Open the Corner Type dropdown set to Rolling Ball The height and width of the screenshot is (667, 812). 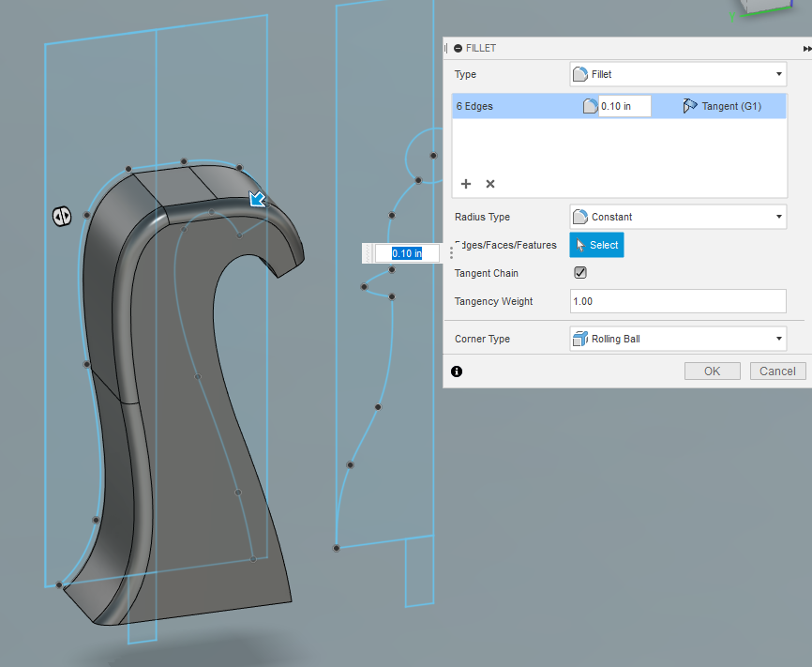[x=678, y=339]
